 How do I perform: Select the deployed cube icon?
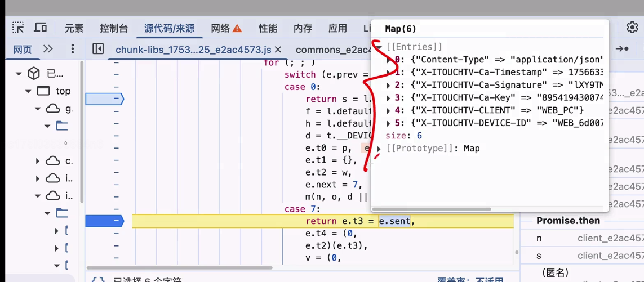click(x=34, y=74)
